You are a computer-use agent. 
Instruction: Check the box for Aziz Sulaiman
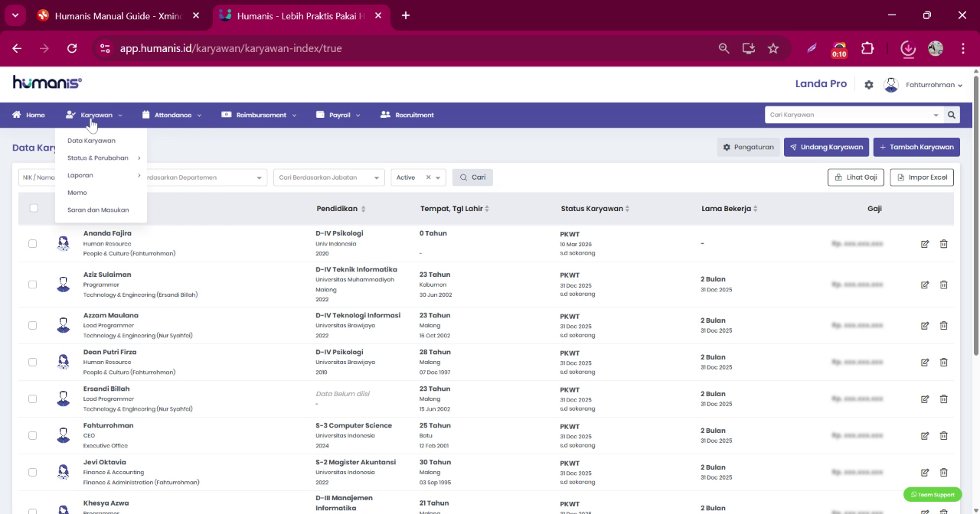coord(32,285)
